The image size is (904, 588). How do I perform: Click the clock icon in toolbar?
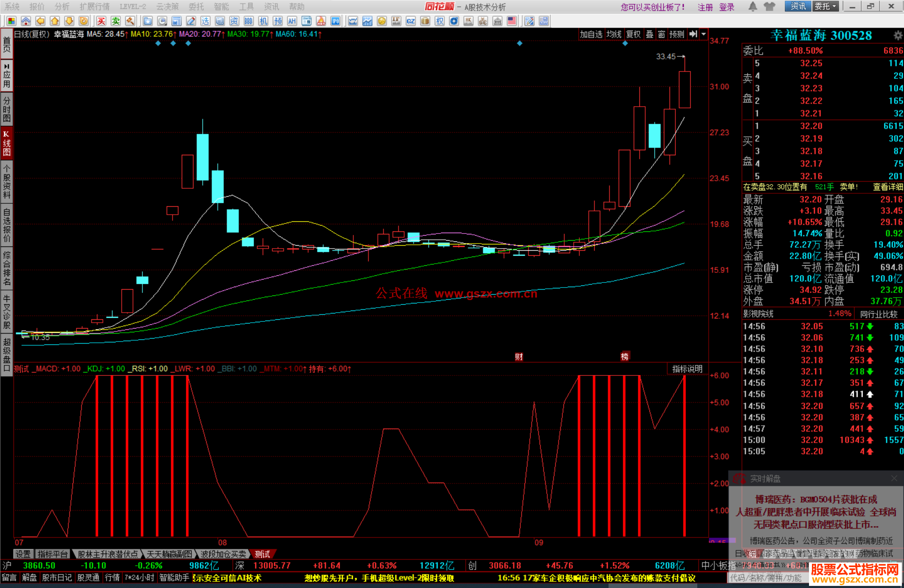[x=162, y=21]
